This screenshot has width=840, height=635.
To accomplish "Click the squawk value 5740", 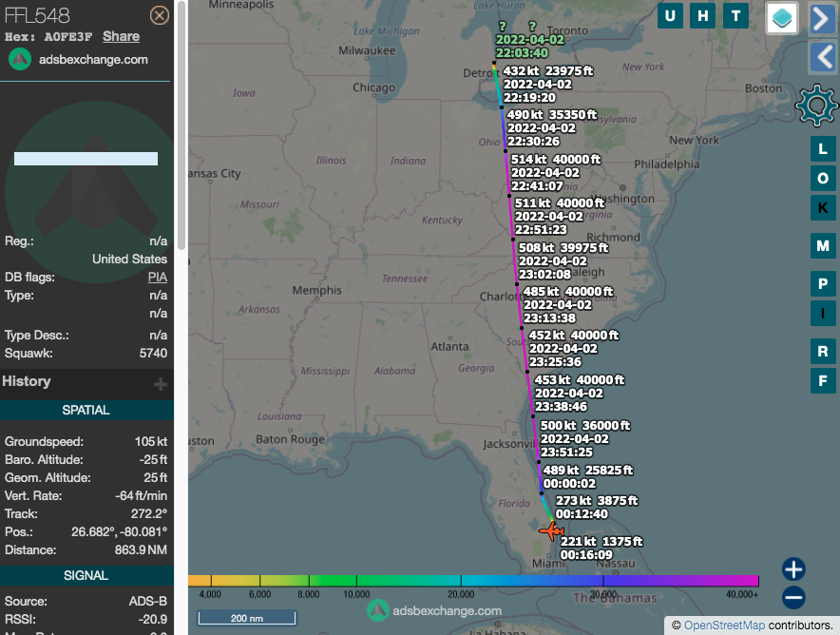I will [x=153, y=353].
